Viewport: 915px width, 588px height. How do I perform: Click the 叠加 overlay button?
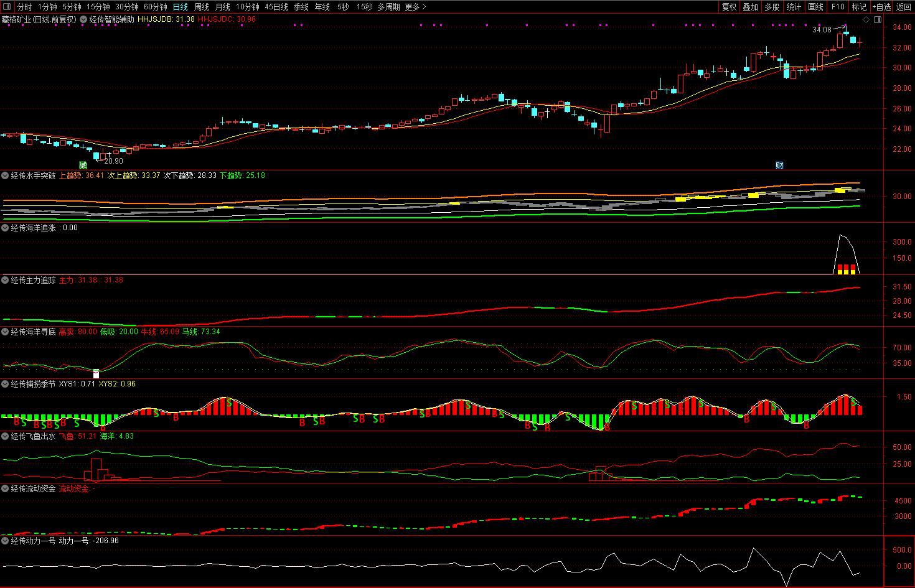click(x=750, y=7)
